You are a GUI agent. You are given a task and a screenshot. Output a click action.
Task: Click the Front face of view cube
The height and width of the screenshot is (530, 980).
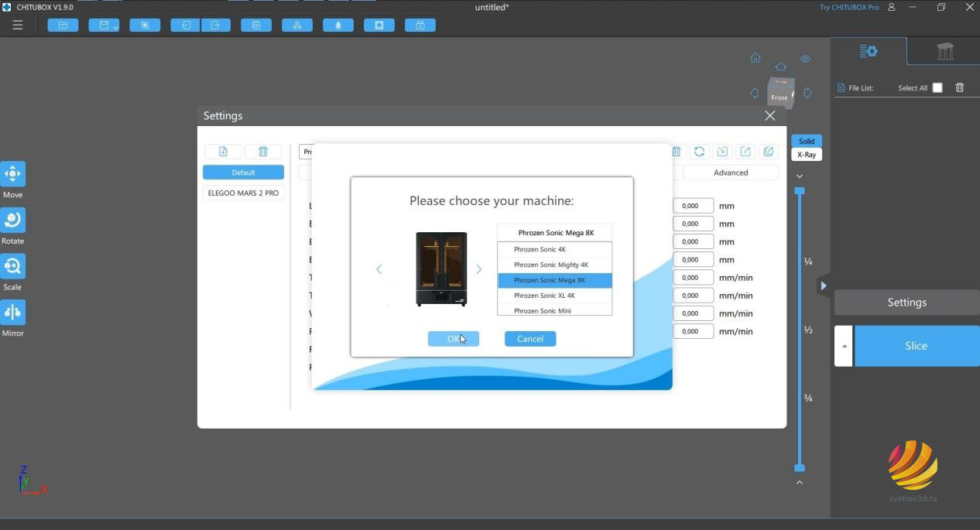pos(779,97)
